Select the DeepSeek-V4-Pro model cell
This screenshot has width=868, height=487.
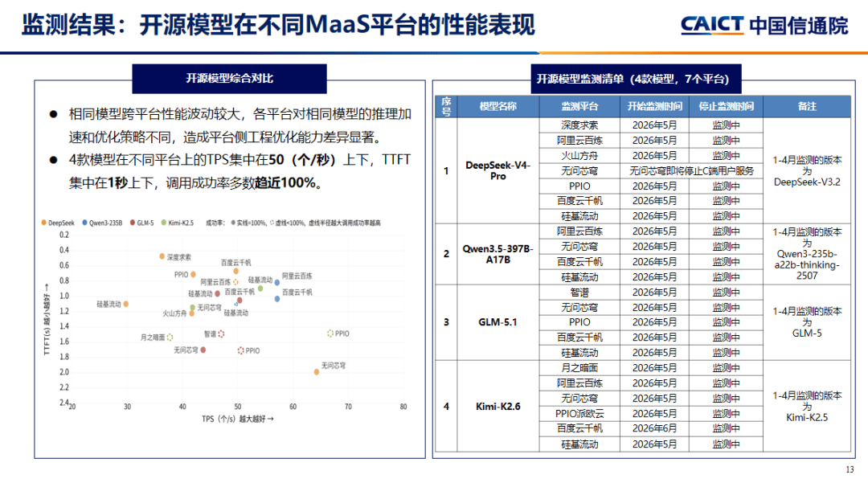498,170
